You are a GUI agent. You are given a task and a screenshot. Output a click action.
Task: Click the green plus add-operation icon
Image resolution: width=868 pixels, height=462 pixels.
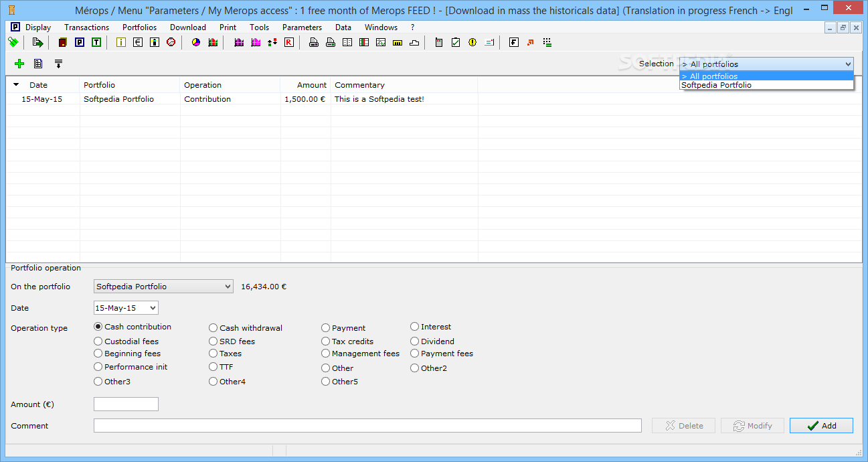(19, 64)
